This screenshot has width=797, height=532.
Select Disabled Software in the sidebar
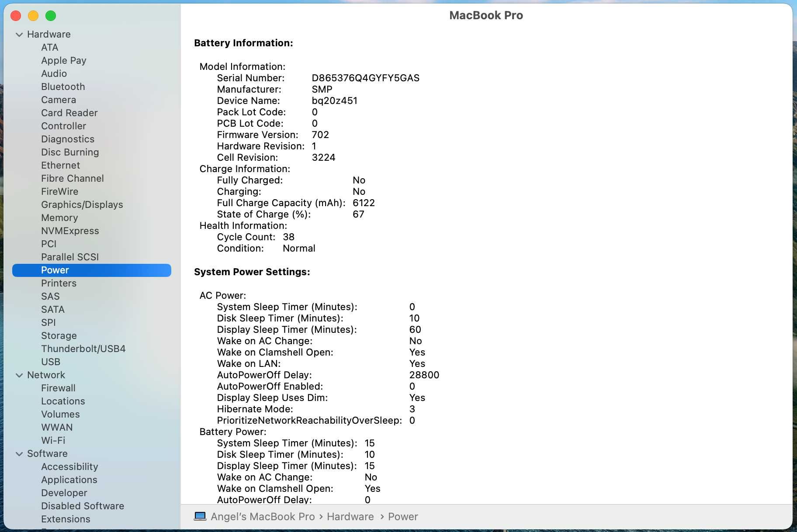point(83,506)
